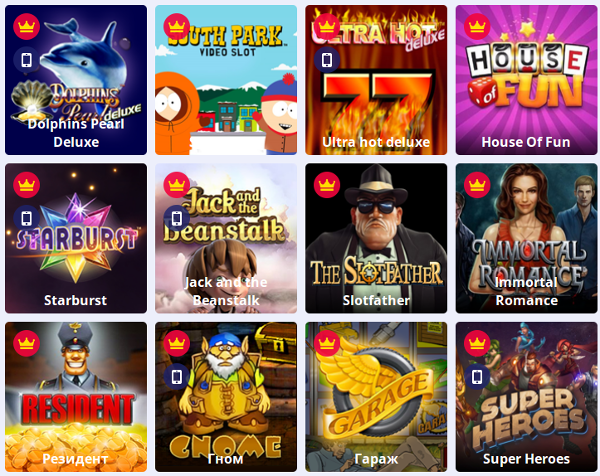Click the crown badge on Резидент tile

tap(26, 343)
